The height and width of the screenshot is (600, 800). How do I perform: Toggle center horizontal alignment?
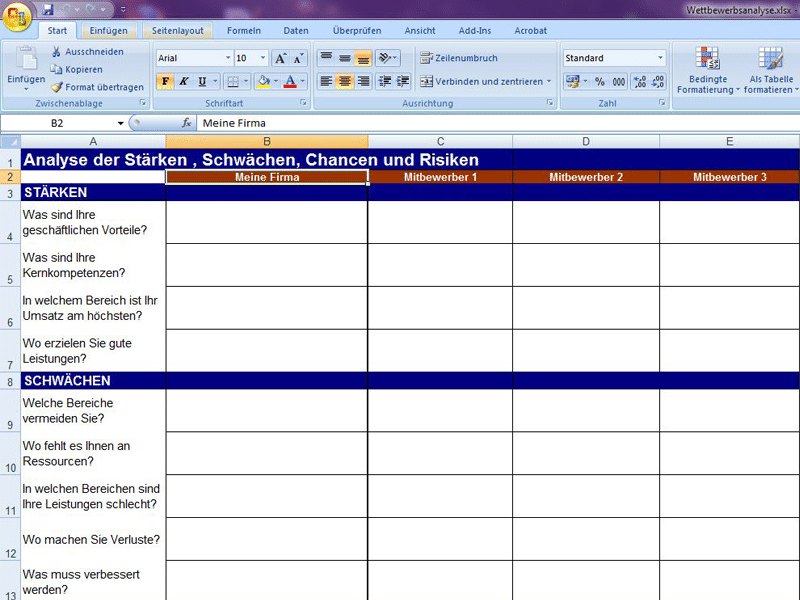point(344,81)
